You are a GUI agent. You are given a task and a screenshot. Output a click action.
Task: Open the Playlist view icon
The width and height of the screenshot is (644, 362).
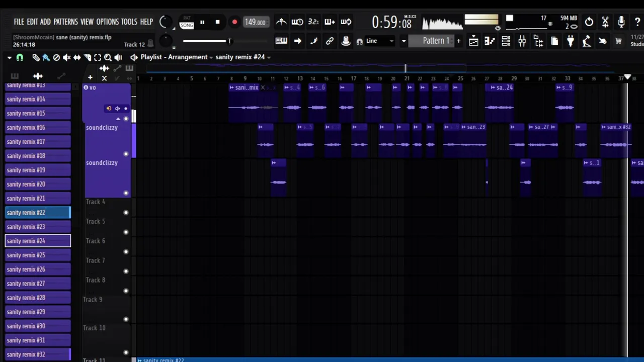pos(473,41)
